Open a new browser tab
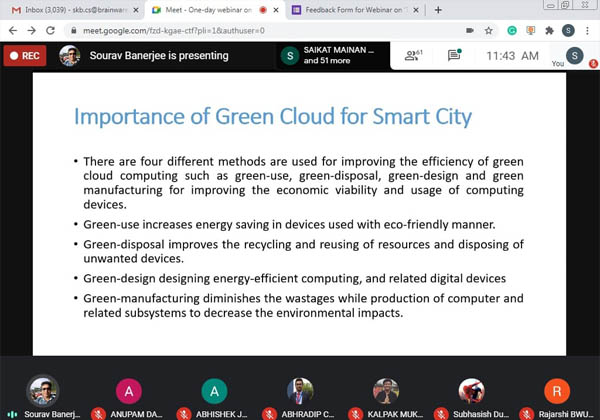Image resolution: width=600 pixels, height=420 pixels. (438, 10)
